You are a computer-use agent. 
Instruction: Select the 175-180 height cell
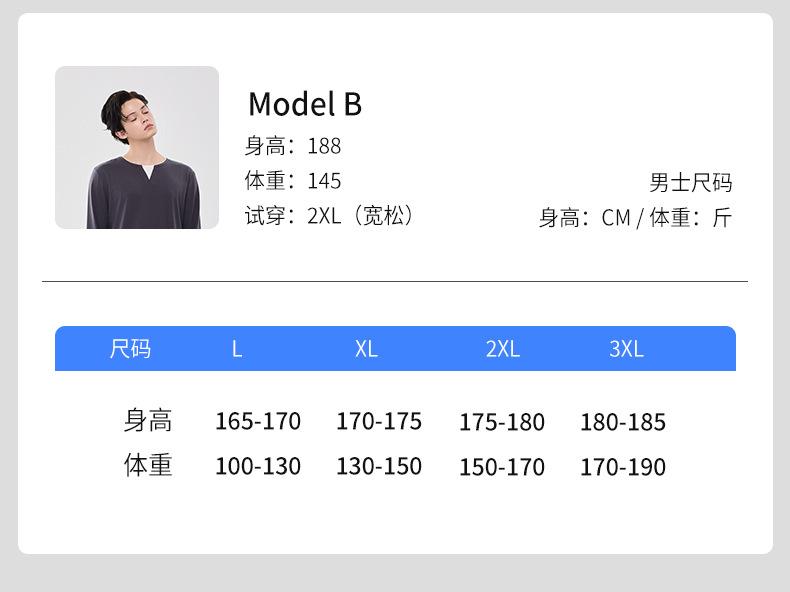[x=502, y=423]
